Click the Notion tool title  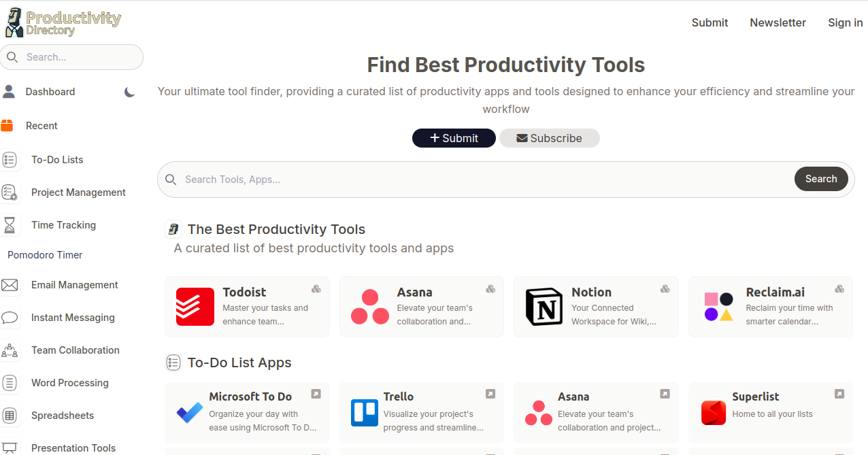click(592, 292)
